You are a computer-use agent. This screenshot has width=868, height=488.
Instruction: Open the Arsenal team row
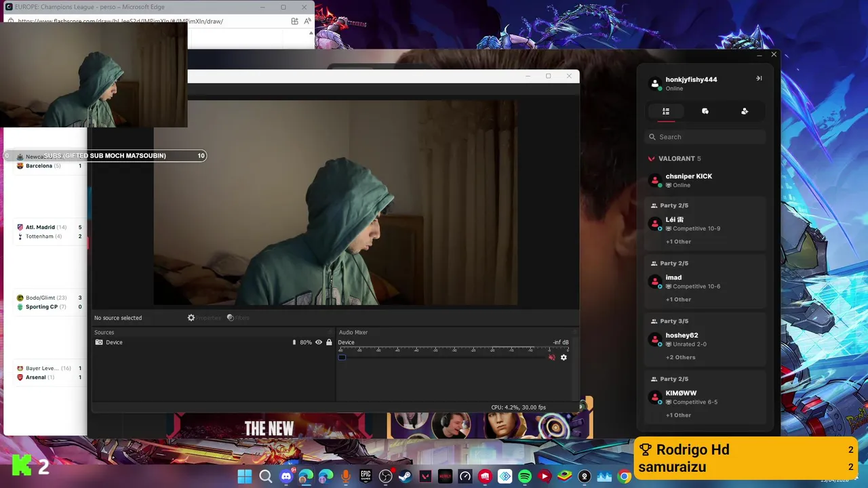click(50, 377)
